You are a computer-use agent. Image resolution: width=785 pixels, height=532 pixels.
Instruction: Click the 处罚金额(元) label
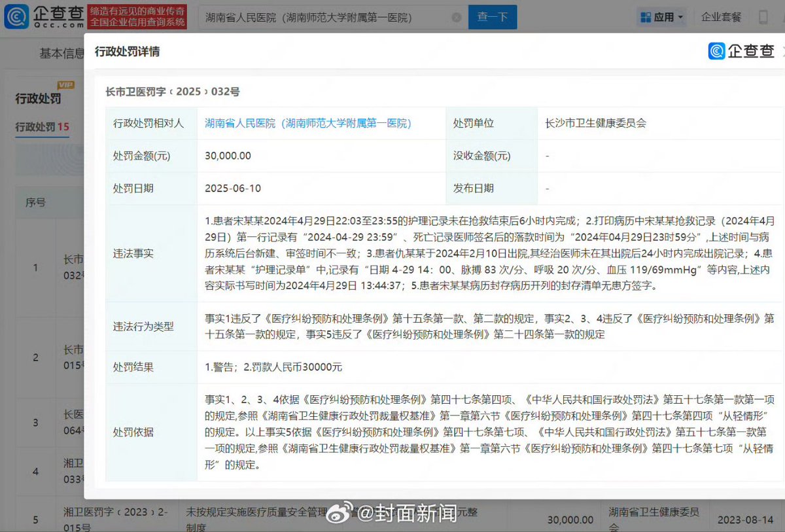coord(142,156)
